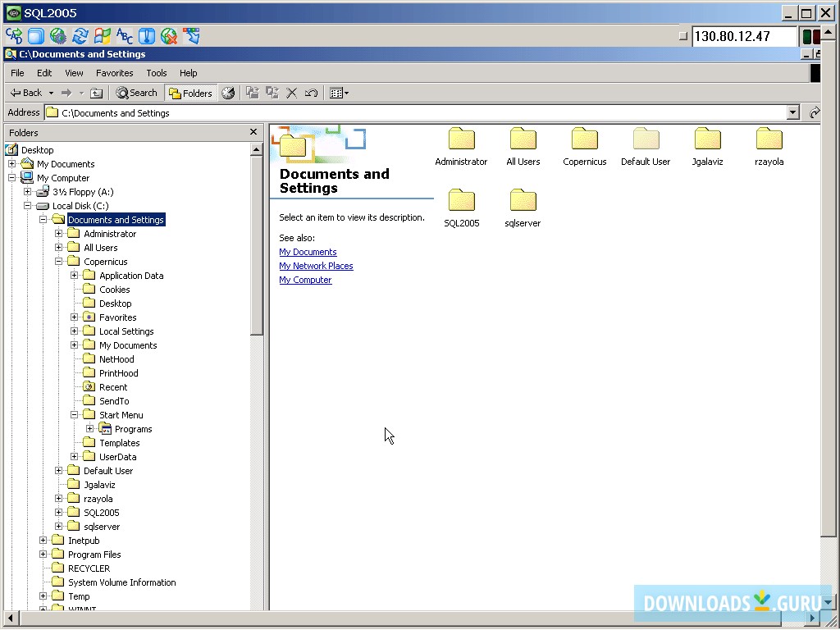Expand the Inetpub tree node
This screenshot has width=840, height=630.
coord(43,540)
